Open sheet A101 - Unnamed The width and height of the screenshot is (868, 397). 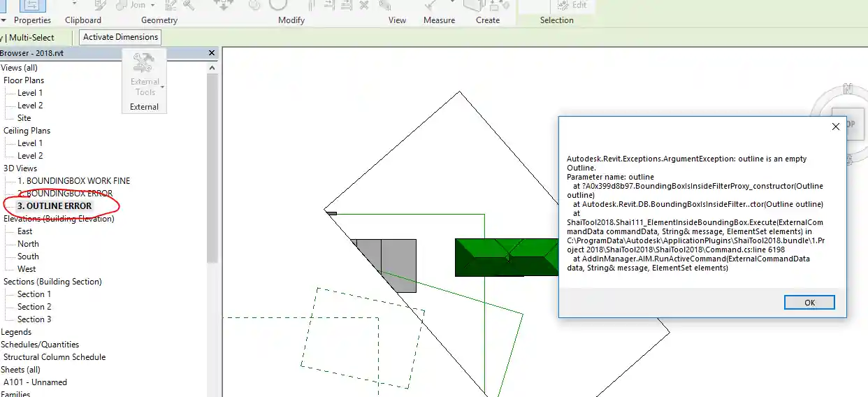pyautogui.click(x=35, y=382)
